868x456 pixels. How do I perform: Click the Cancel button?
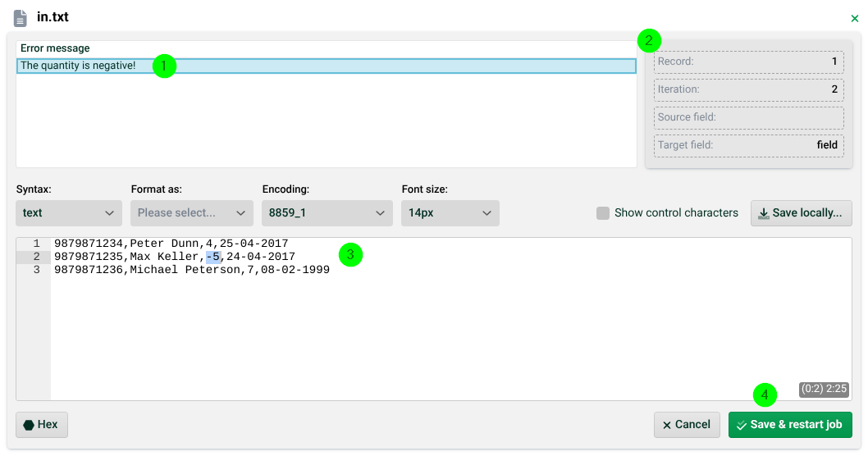coord(687,425)
